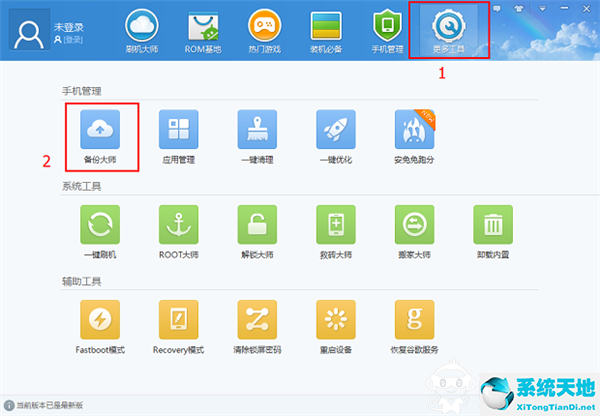Click 重启设备 restart icon
This screenshot has height=416, width=600.
click(x=336, y=327)
